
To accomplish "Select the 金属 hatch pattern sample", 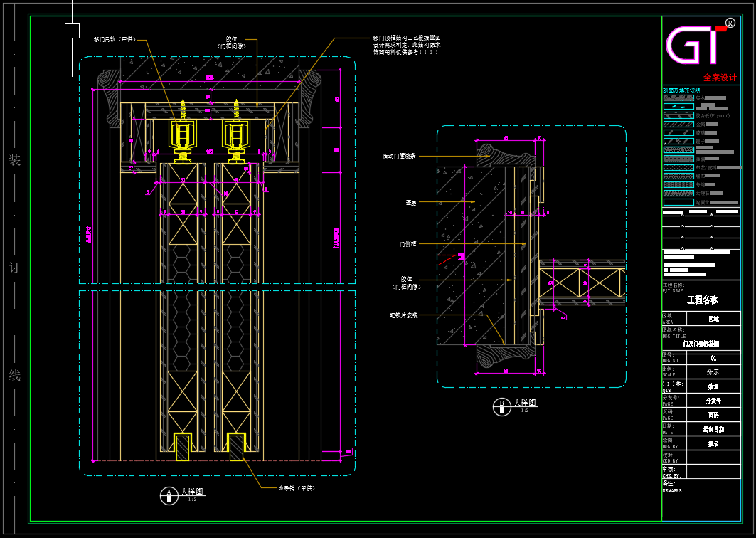I will pyautogui.click(x=678, y=124).
